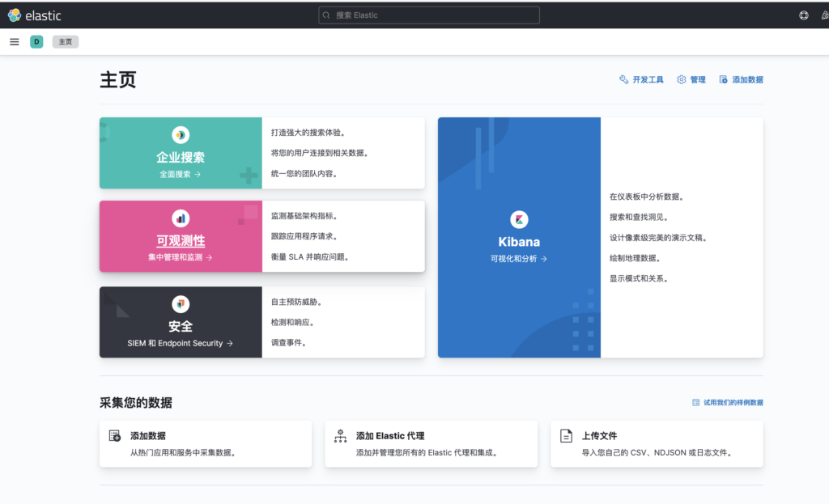829x504 pixels.
Task: Click the 主页 page heading
Action: pos(118,80)
